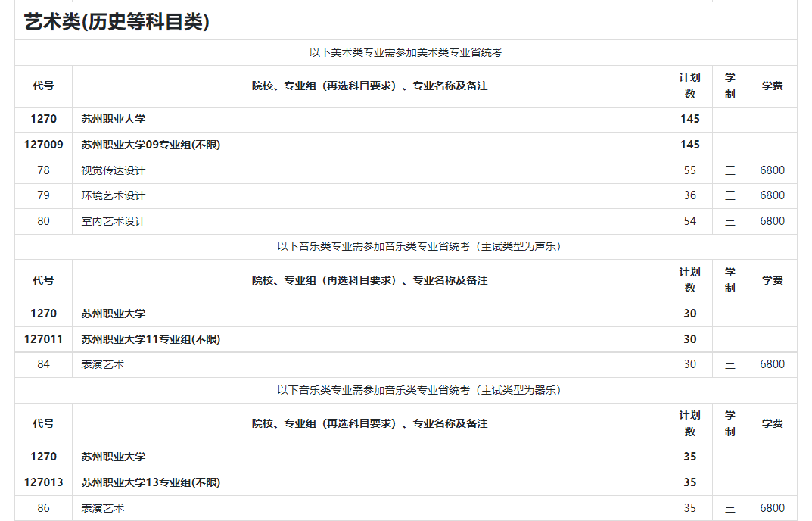The width and height of the screenshot is (812, 521).
Task: Click code 1270 directly above 127011
Action: coord(43,314)
